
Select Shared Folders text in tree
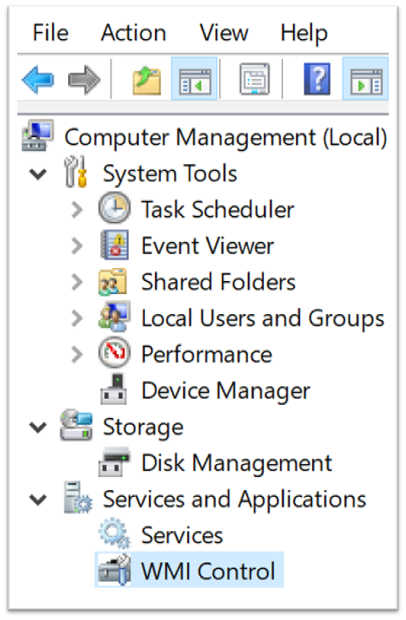219,282
